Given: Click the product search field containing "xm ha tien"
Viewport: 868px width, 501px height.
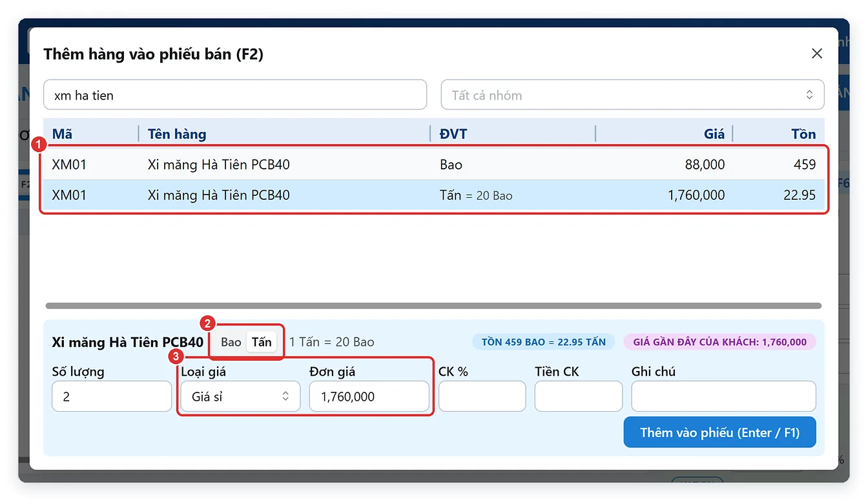Looking at the screenshot, I should pos(235,95).
